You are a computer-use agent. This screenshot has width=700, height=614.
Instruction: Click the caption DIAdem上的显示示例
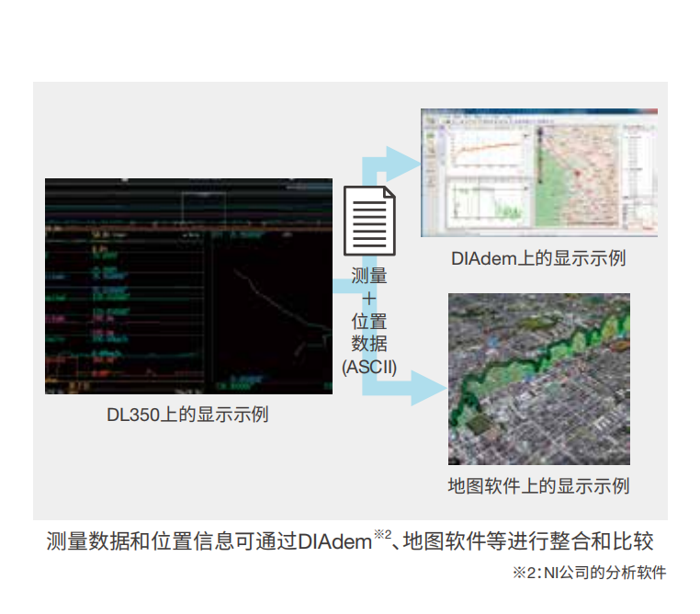coord(538,258)
